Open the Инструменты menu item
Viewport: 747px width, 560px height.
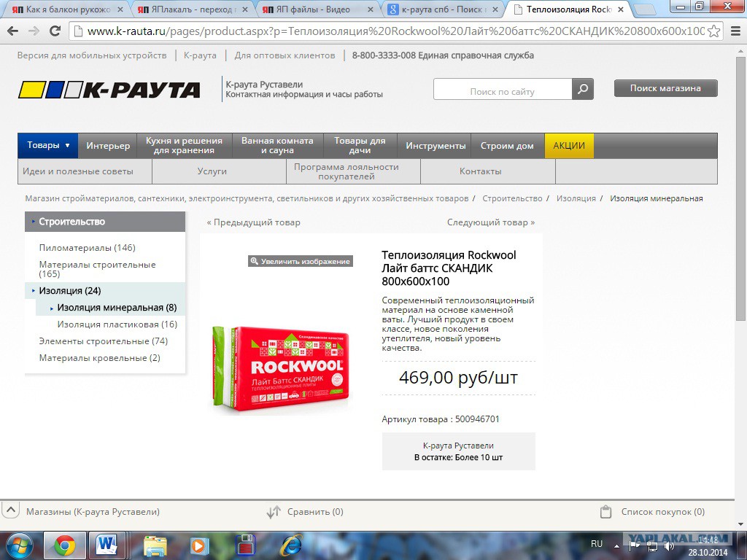coord(436,146)
